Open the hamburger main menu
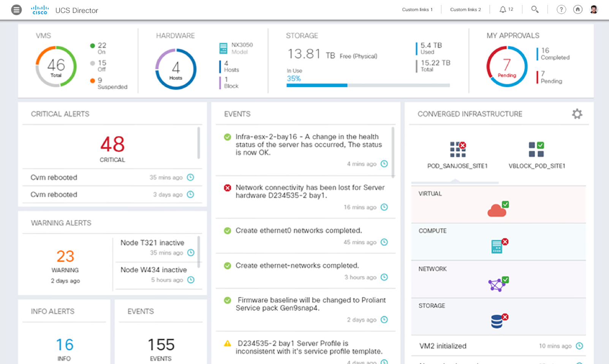This screenshot has width=609, height=364. coord(16,10)
